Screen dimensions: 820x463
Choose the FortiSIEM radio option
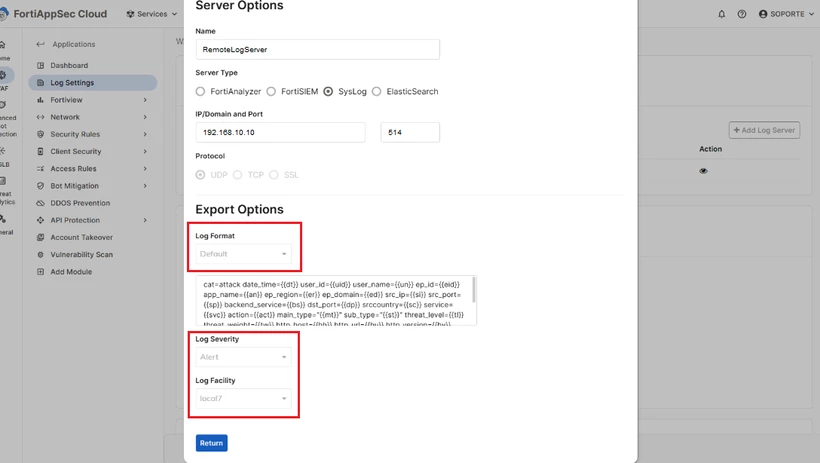[x=271, y=92]
